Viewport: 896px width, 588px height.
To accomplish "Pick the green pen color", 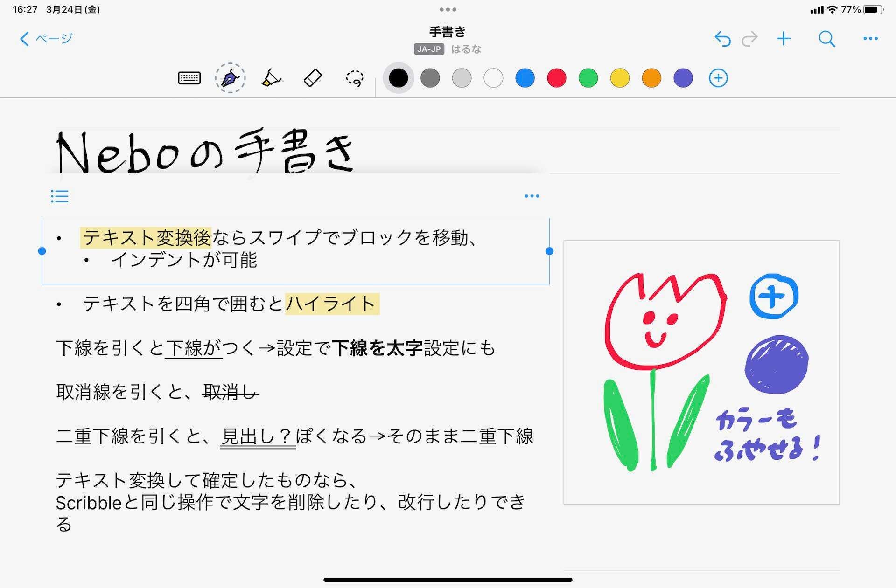I will pyautogui.click(x=588, y=78).
